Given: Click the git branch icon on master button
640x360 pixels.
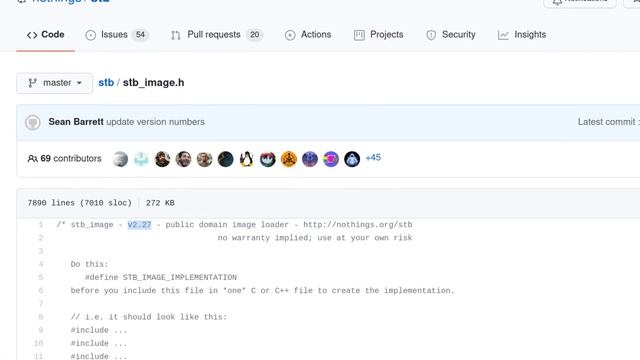Looking at the screenshot, I should pos(32,83).
